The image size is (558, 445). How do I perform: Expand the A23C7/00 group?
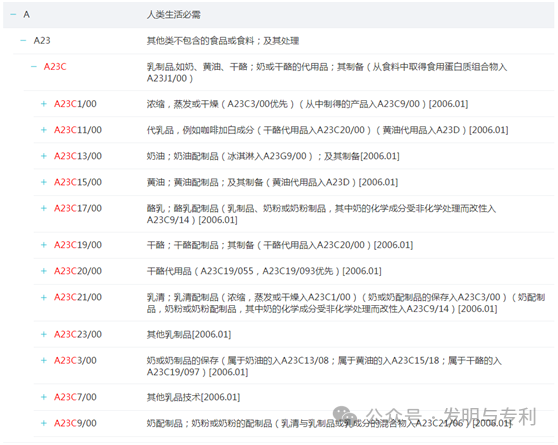[x=44, y=397]
